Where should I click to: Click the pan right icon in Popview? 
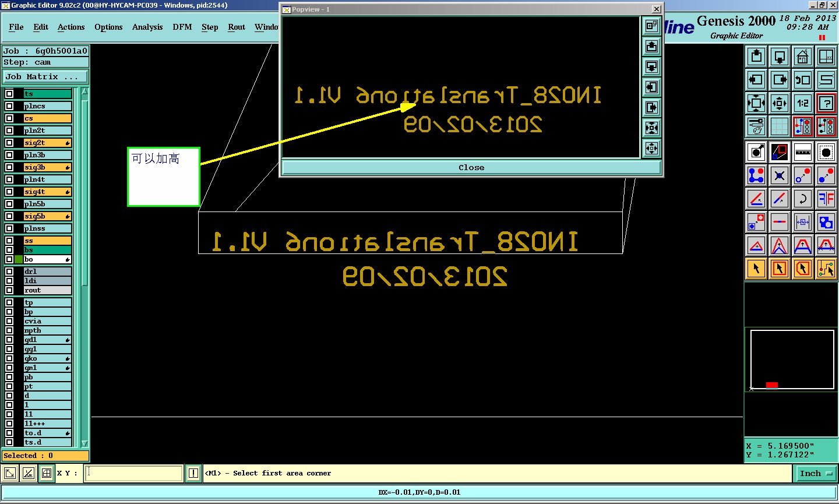click(651, 107)
